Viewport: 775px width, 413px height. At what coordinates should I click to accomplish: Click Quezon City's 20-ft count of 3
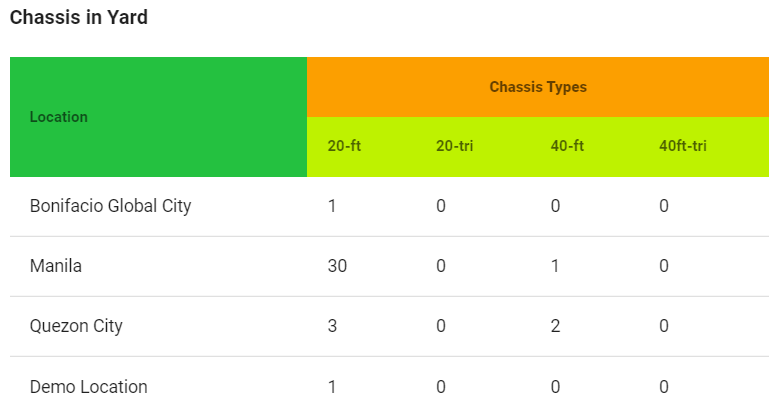click(x=332, y=326)
